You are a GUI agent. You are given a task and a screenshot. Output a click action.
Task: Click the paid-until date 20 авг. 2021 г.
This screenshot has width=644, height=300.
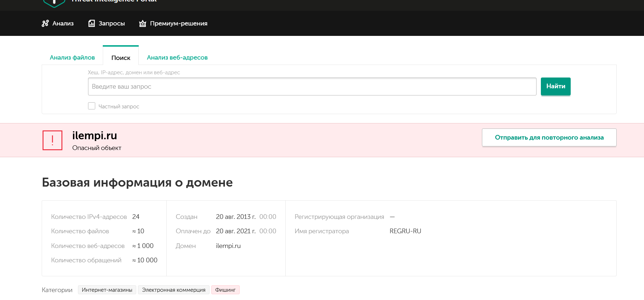236,231
